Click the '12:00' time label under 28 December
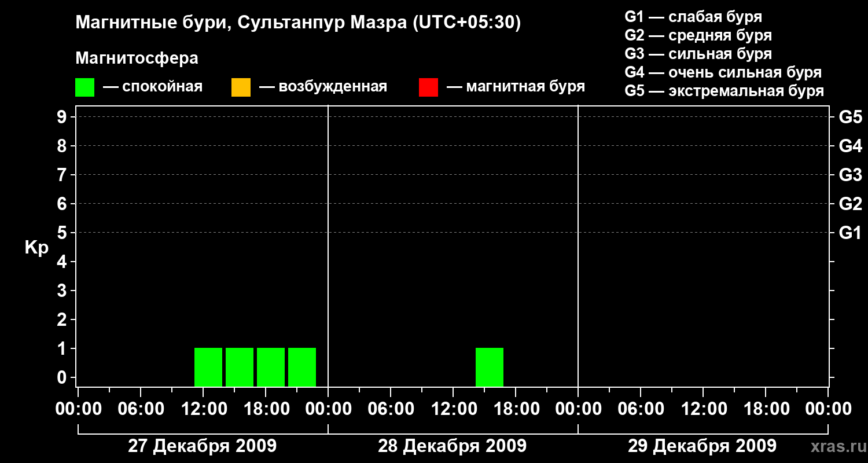868x463 pixels. pos(453,409)
